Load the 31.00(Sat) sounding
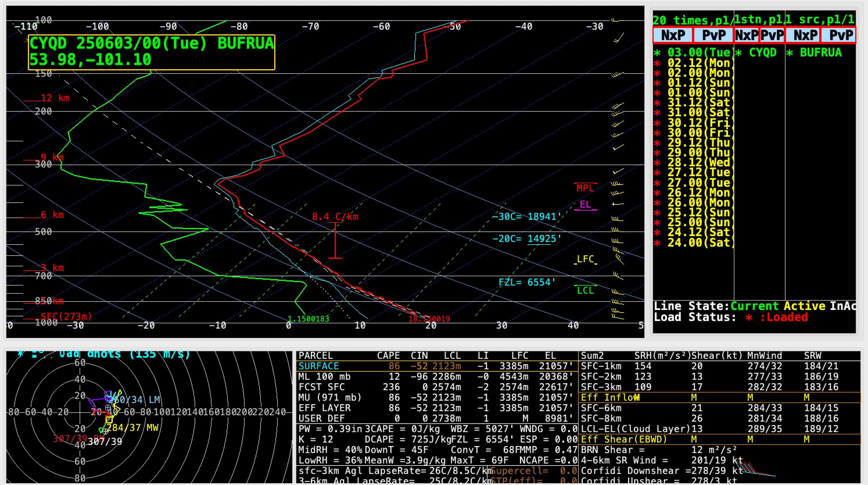Image resolution: width=868 pixels, height=485 pixels. pos(693,112)
